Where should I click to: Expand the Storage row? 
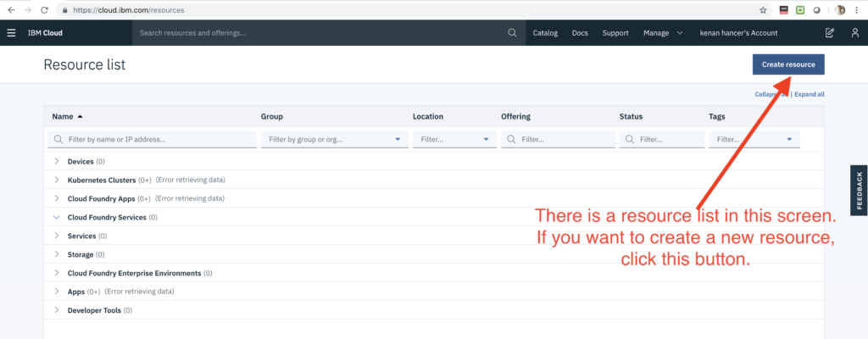(57, 254)
